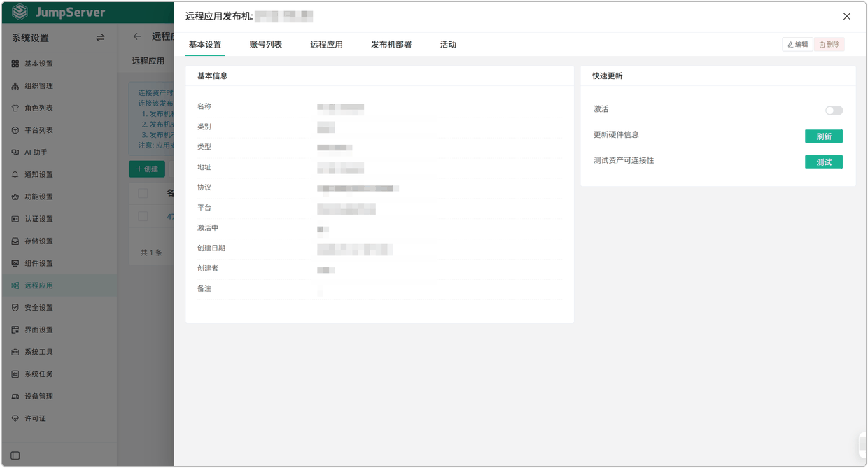Click the 更新硬件信息 label
This screenshot has width=868, height=468.
616,134
